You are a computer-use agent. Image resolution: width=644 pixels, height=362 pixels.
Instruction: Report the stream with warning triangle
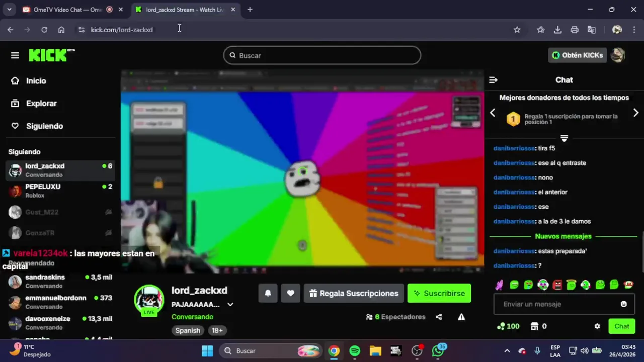461,317
